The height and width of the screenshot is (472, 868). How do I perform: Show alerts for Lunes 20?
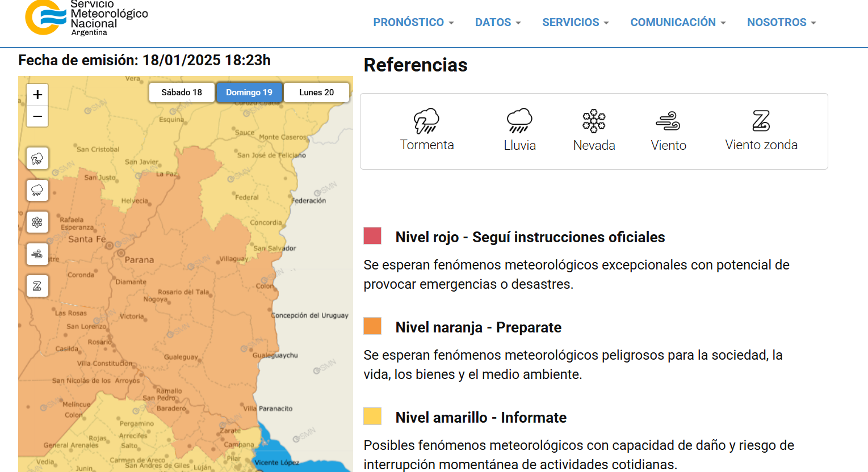[x=316, y=92]
